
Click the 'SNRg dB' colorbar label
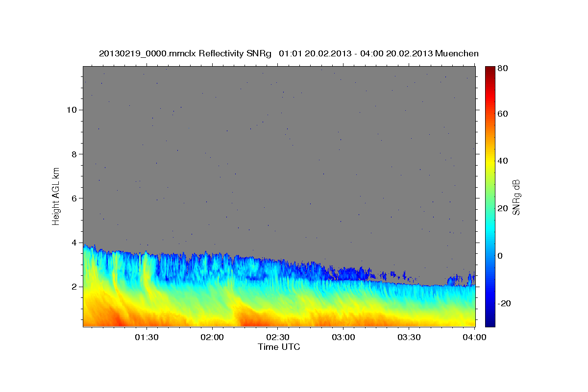(x=516, y=197)
